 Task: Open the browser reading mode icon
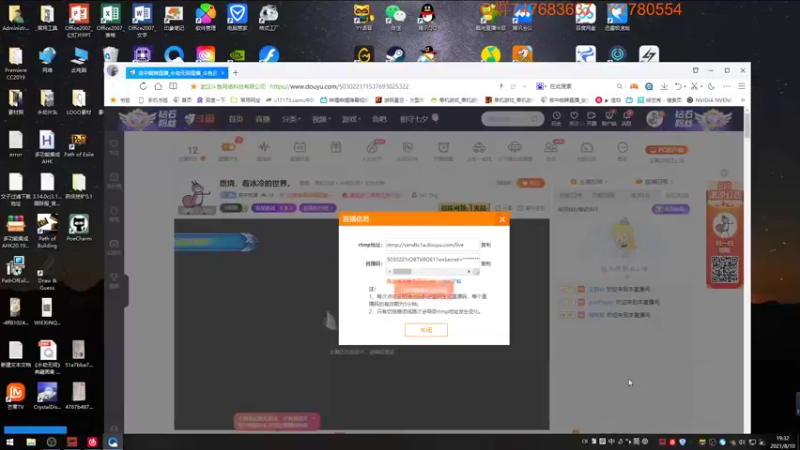click(x=173, y=86)
